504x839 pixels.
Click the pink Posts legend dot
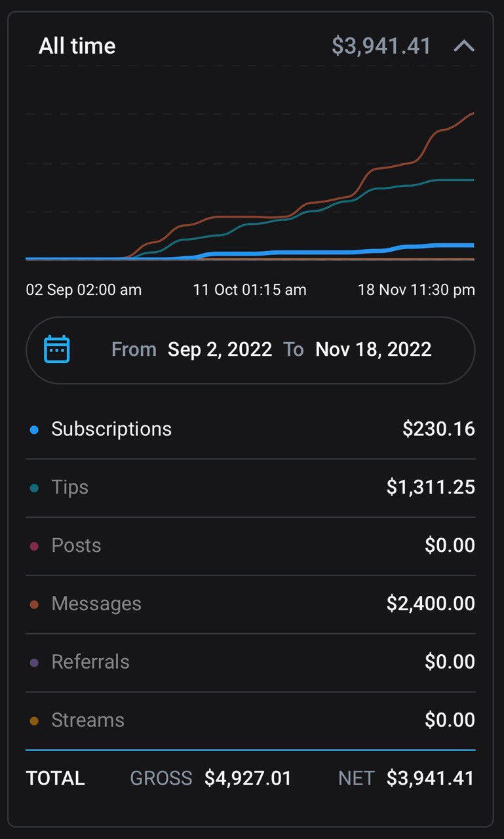click(34, 547)
